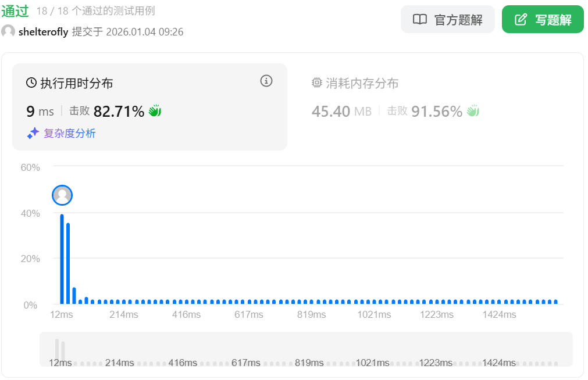This screenshot has width=588, height=380.
Task: Click the second tallest blue chart bar
Action: pyautogui.click(x=68, y=264)
